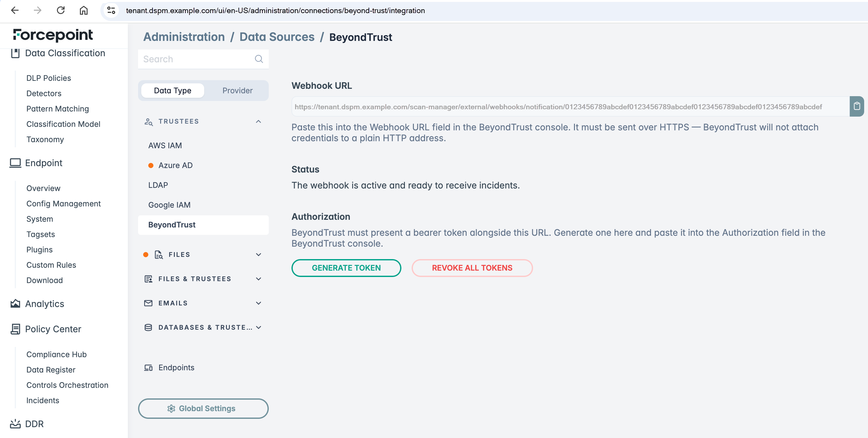This screenshot has height=438, width=868.
Task: Open Controls Orchestration page
Action: 67,385
